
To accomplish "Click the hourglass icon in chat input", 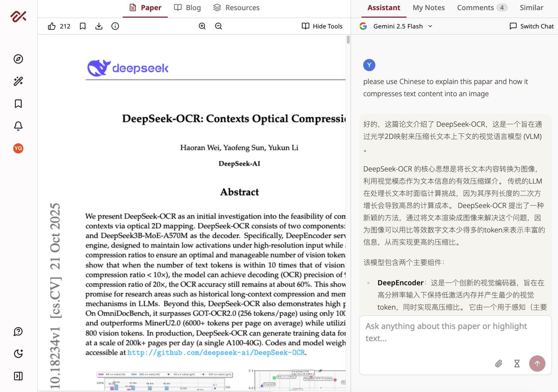I will point(517,364).
